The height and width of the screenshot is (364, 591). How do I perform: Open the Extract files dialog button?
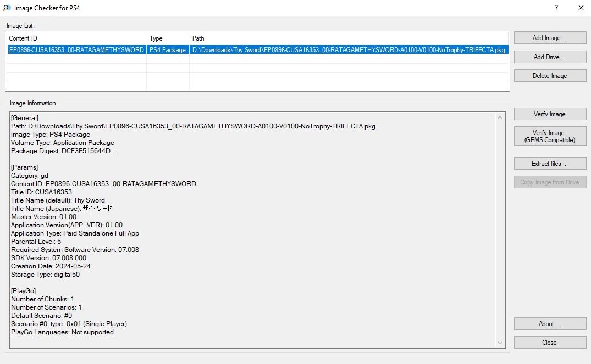pyautogui.click(x=550, y=164)
